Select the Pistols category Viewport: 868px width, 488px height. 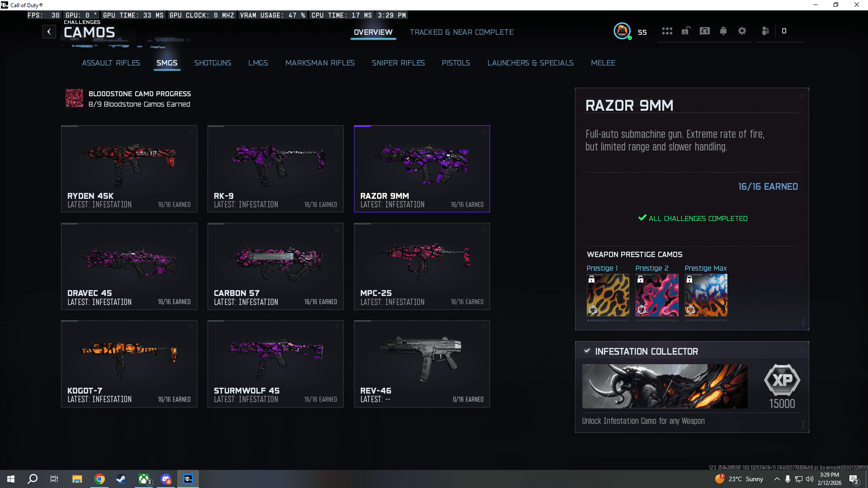pyautogui.click(x=456, y=63)
